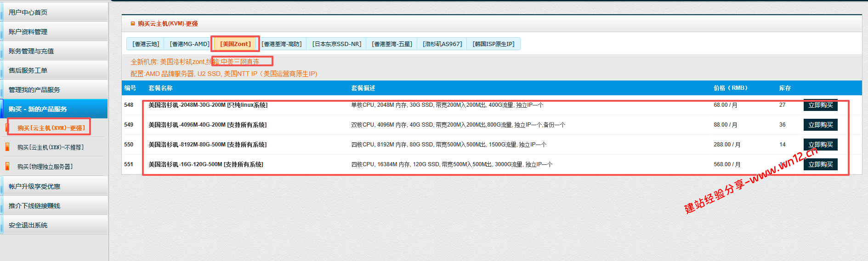Buy the 88.00/月 plan 549
Viewport: 868px width, 261px height.
coord(820,125)
